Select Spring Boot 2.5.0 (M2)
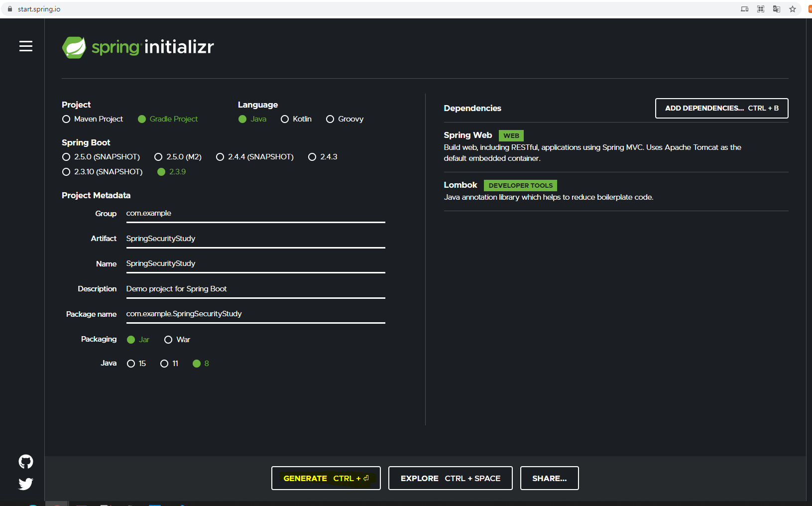Screen dimensions: 812x506 [x=178, y=157]
